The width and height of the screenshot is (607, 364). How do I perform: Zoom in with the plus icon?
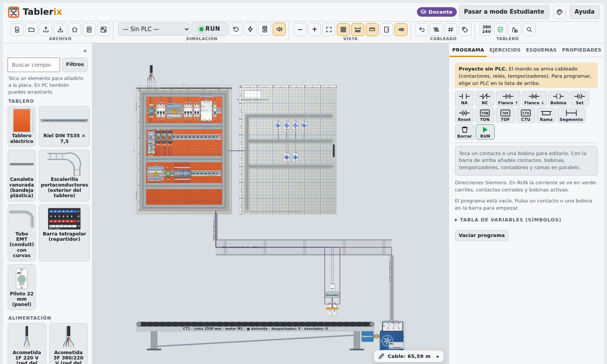click(x=315, y=30)
